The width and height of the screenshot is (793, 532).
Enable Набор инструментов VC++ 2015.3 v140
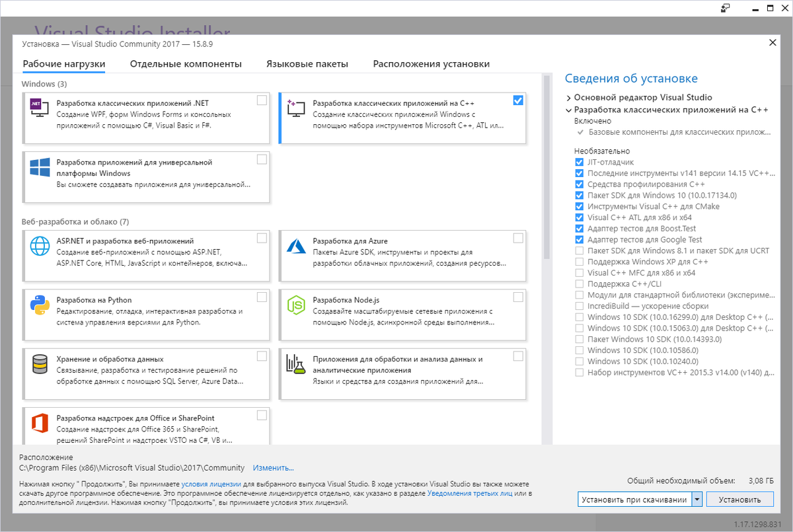580,373
